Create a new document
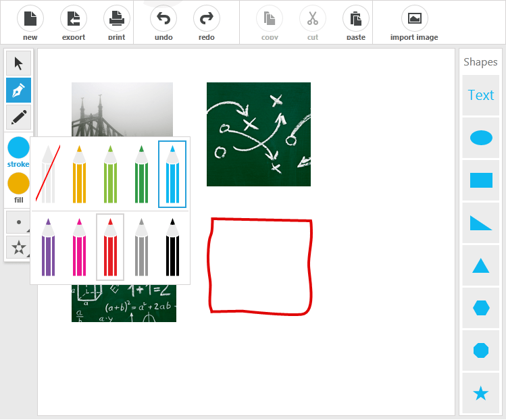Image resolution: width=506 pixels, height=420 pixels. point(30,19)
